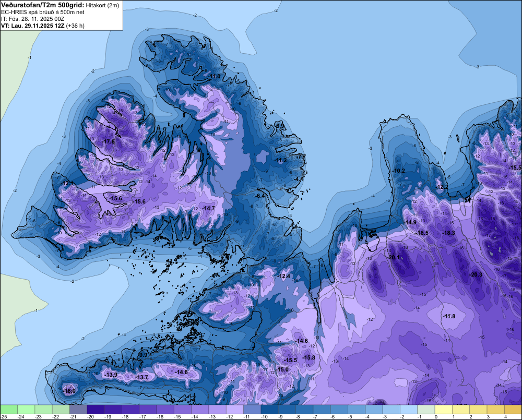Click the -6.4 temperature label
The width and height of the screenshot is (522, 420).
[259, 196]
